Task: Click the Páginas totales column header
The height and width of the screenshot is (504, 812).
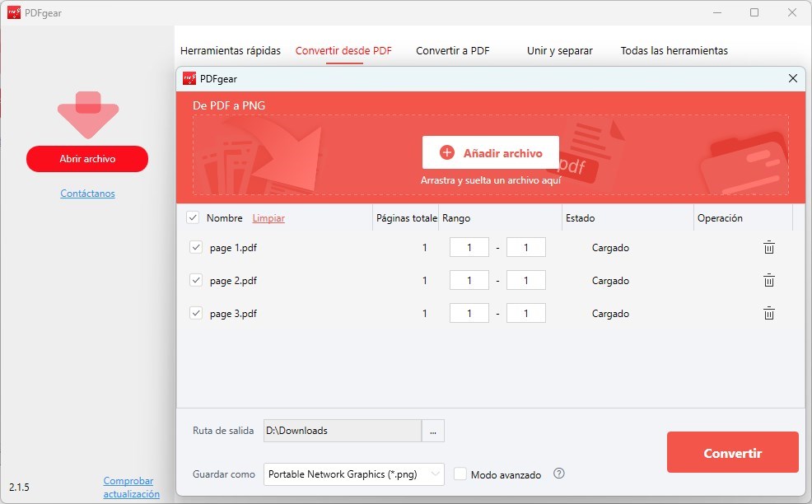Action: click(x=407, y=218)
